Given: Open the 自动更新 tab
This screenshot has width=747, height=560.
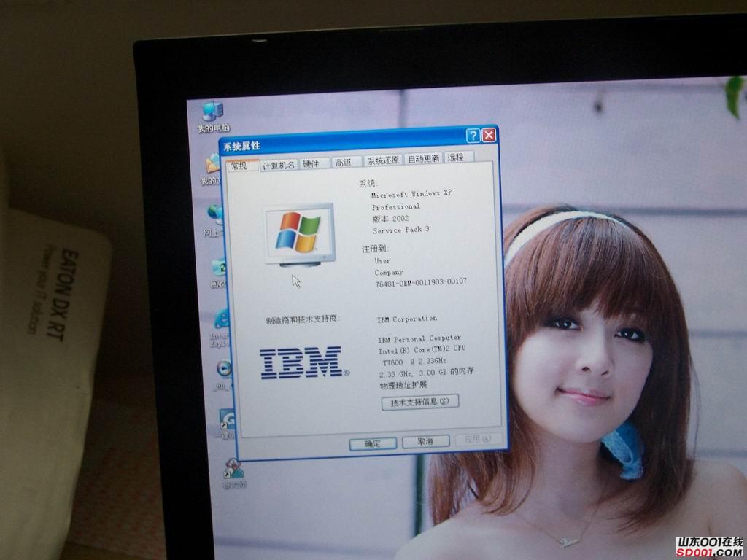Looking at the screenshot, I should [423, 159].
